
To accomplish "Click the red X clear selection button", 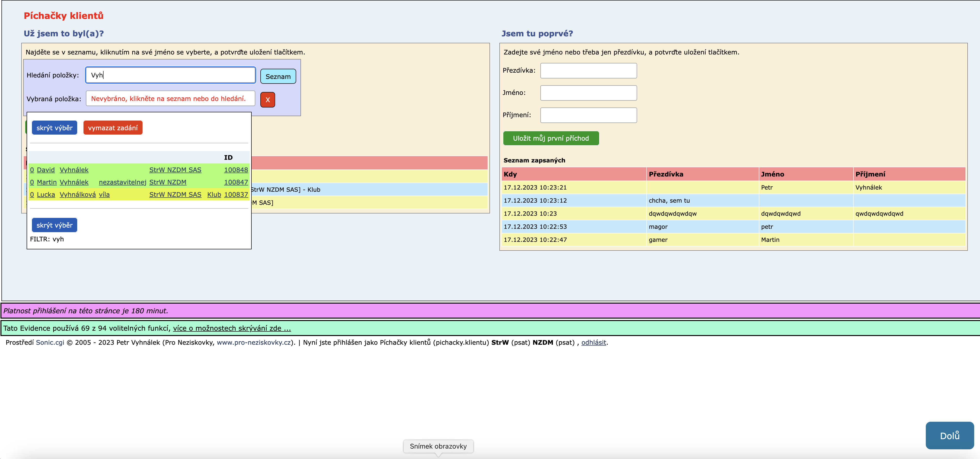I will (267, 100).
